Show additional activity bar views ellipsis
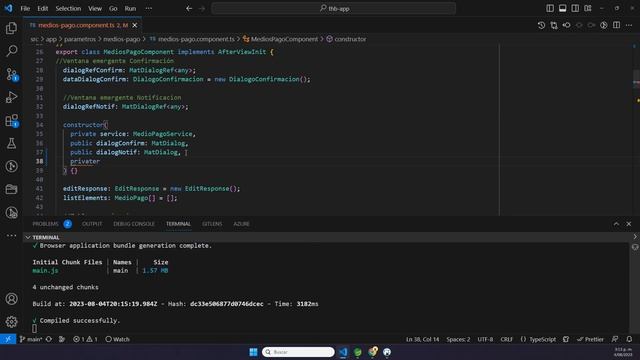Image resolution: width=640 pixels, height=360 pixels. point(11,236)
